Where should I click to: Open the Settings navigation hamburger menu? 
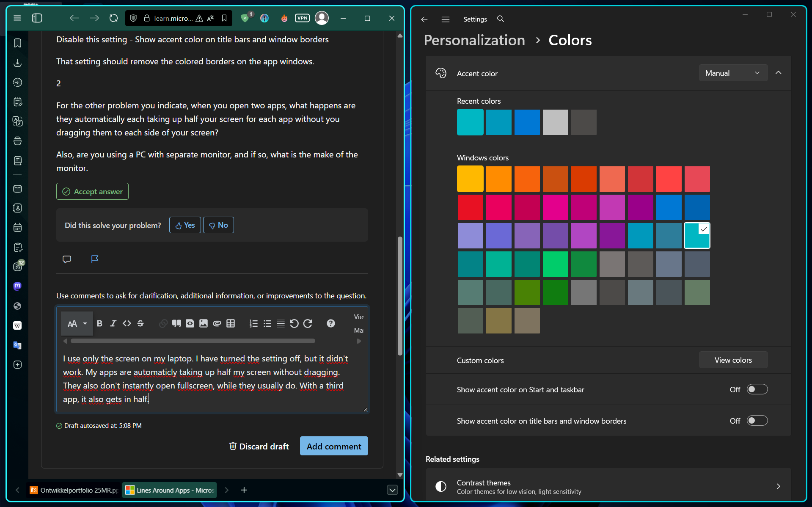(x=445, y=19)
